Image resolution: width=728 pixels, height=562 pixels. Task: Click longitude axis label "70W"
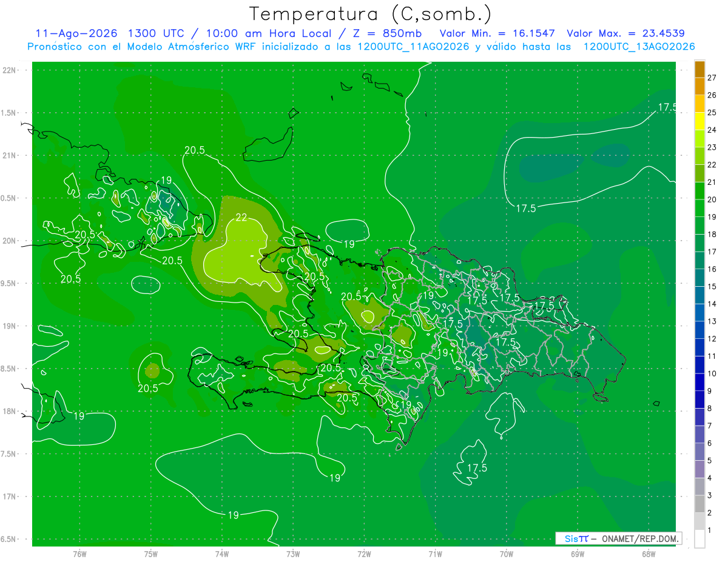tap(507, 554)
